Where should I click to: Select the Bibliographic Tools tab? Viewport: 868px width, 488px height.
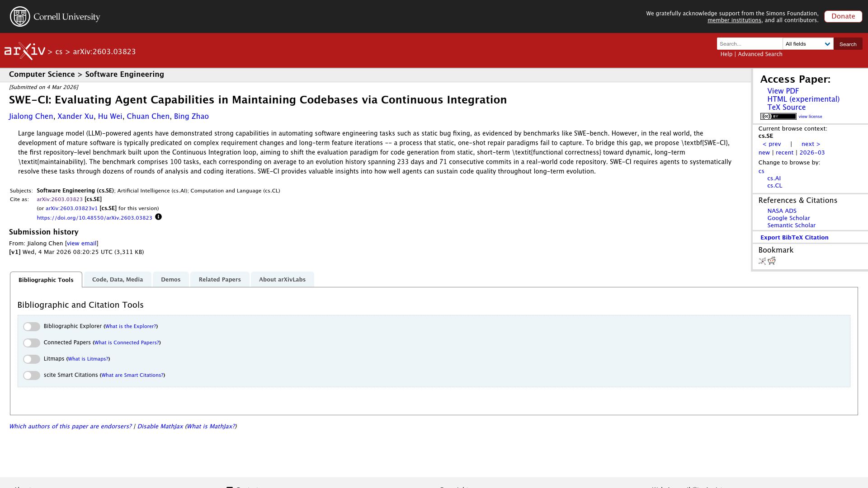point(46,280)
